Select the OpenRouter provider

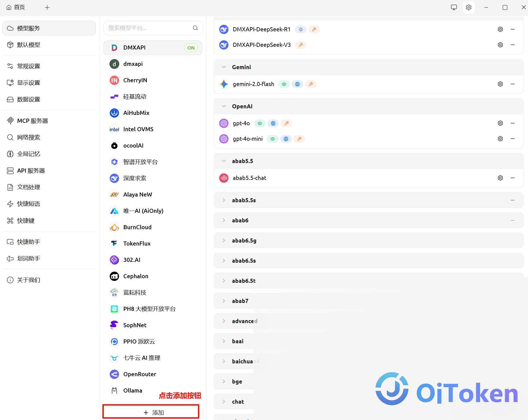coord(153,374)
